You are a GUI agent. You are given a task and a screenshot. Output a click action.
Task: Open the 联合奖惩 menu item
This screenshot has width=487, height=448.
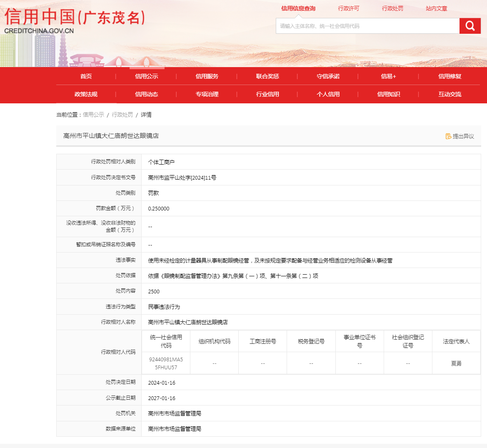(267, 76)
